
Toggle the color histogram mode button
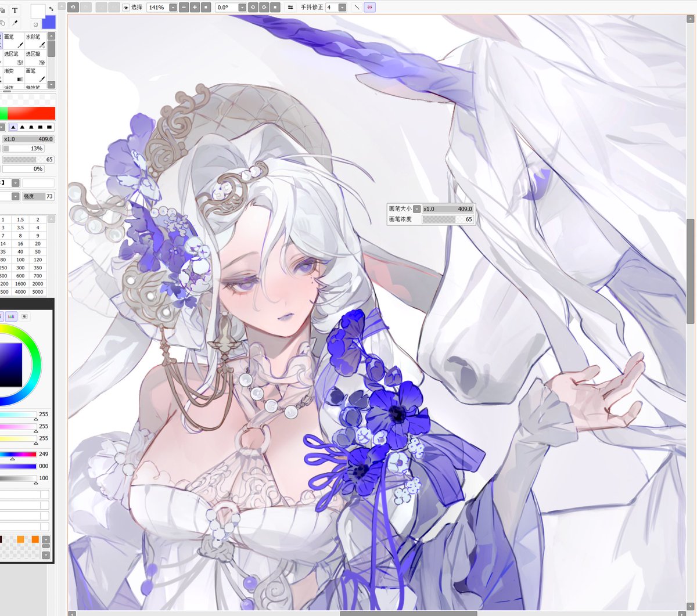(x=11, y=316)
